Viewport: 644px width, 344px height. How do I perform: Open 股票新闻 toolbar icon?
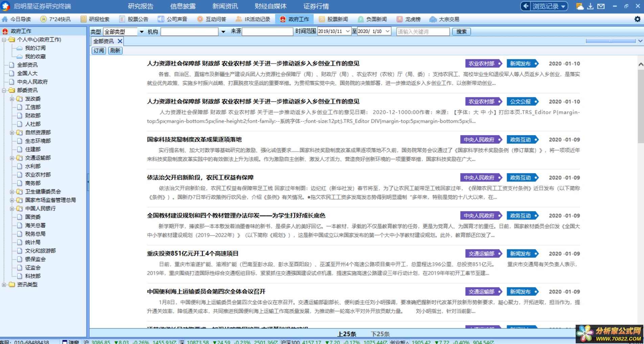pyautogui.click(x=322, y=19)
